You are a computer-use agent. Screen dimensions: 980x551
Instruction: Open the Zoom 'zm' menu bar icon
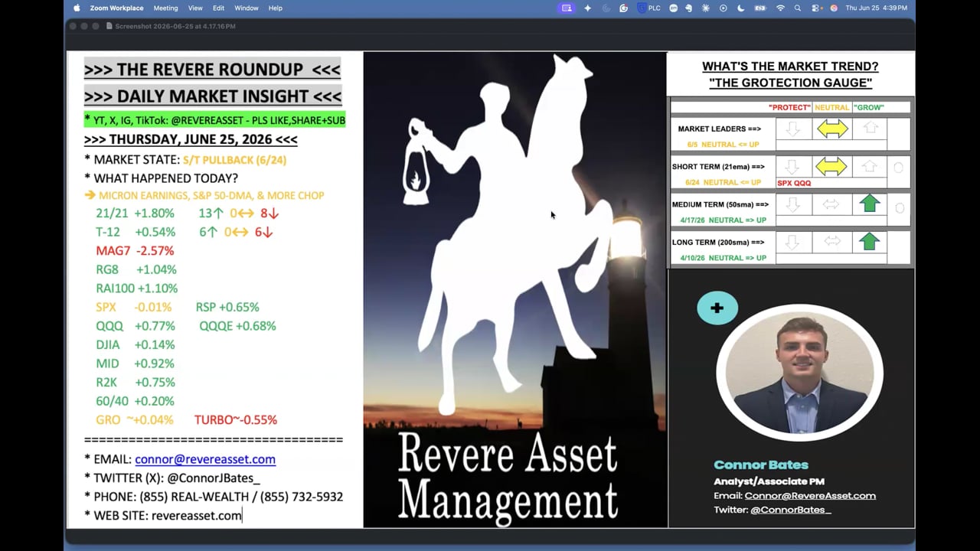(x=674, y=8)
